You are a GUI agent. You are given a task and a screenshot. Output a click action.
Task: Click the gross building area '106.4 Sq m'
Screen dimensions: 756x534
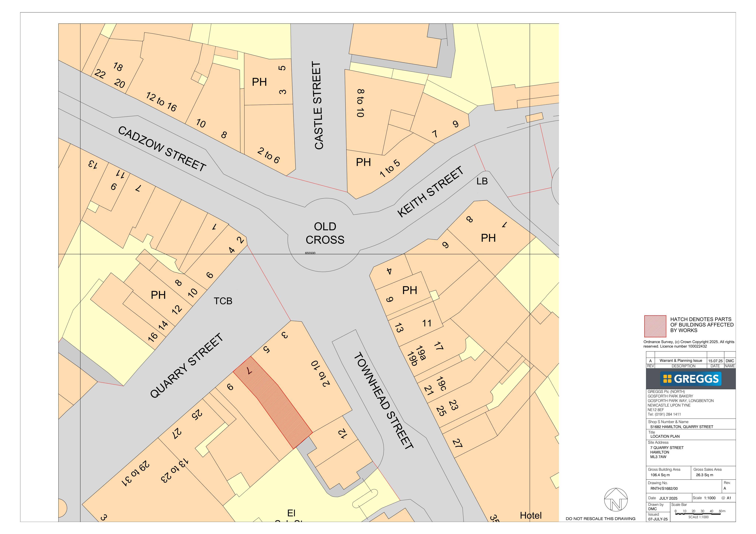660,475
